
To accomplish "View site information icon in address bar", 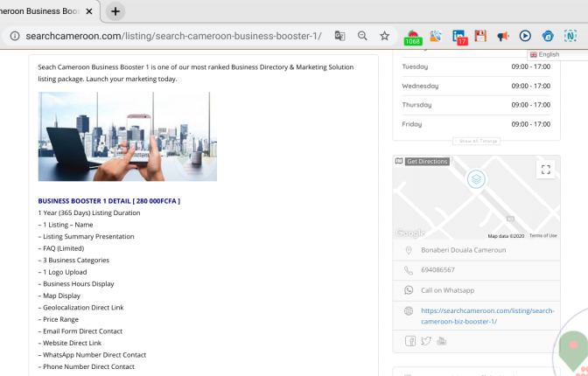I will (15, 36).
